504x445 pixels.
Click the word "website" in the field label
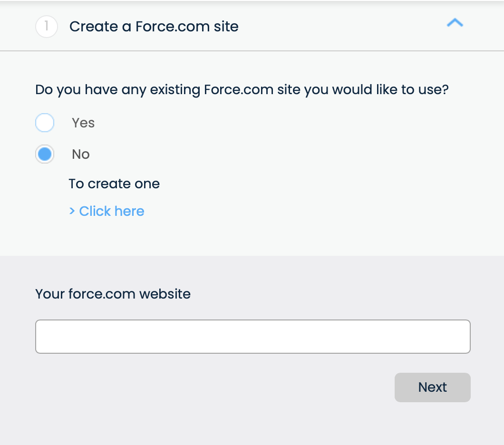coord(165,294)
